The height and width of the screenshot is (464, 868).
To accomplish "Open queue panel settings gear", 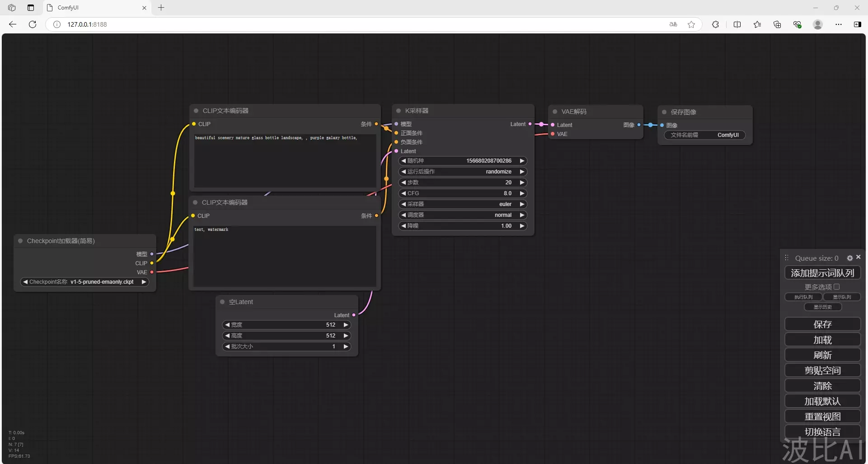I will click(849, 258).
